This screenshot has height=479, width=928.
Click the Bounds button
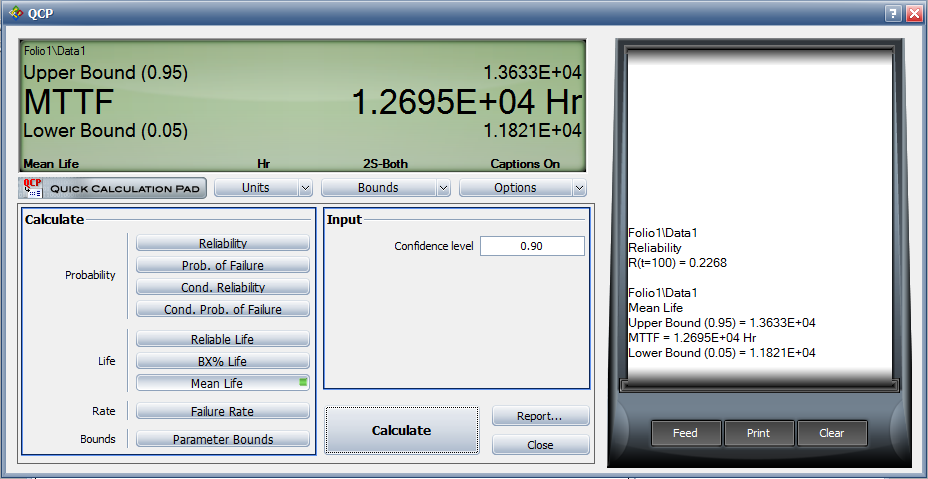tap(379, 188)
